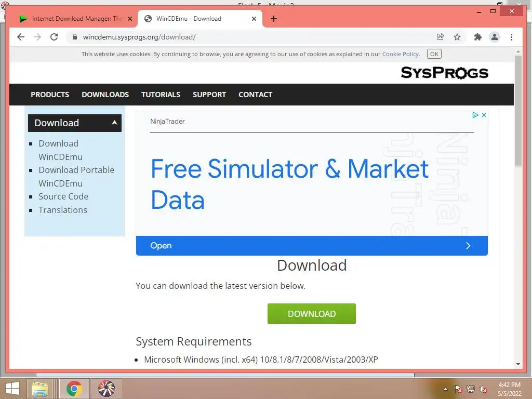Open a new browser tab
The width and height of the screenshot is (532, 399).
[x=274, y=19]
